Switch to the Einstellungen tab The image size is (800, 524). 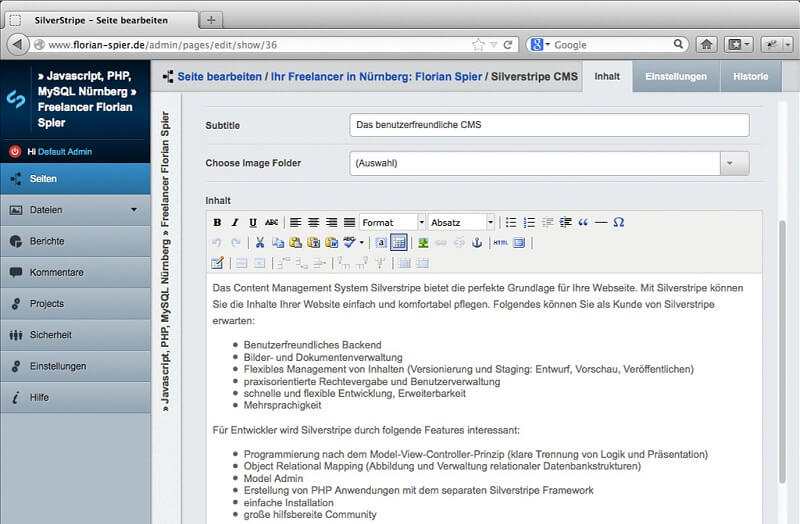tap(676, 77)
